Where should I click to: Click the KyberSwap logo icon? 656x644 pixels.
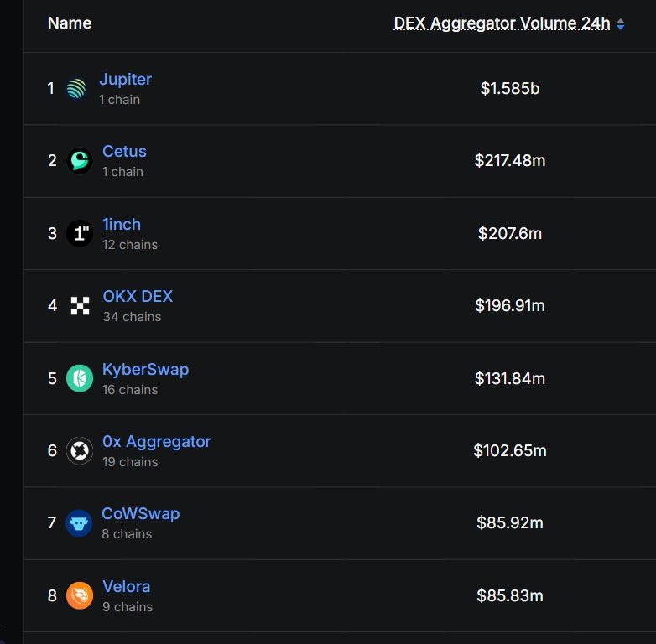[x=80, y=378]
